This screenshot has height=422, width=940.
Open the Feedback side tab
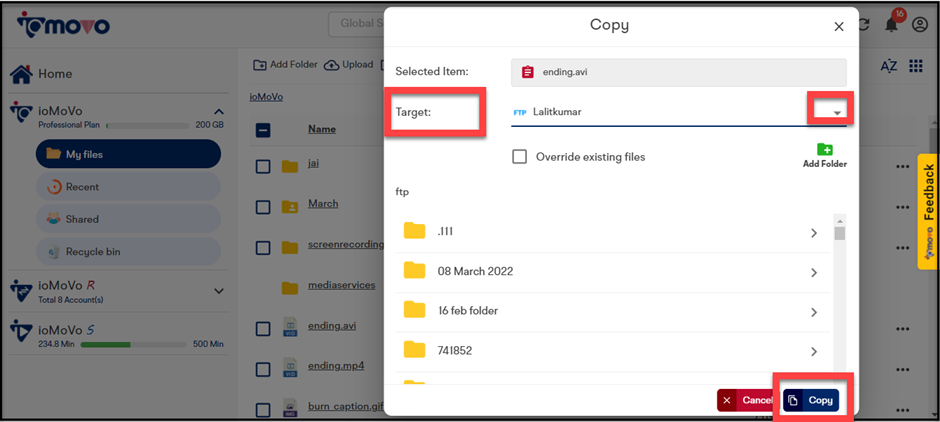pos(927,212)
